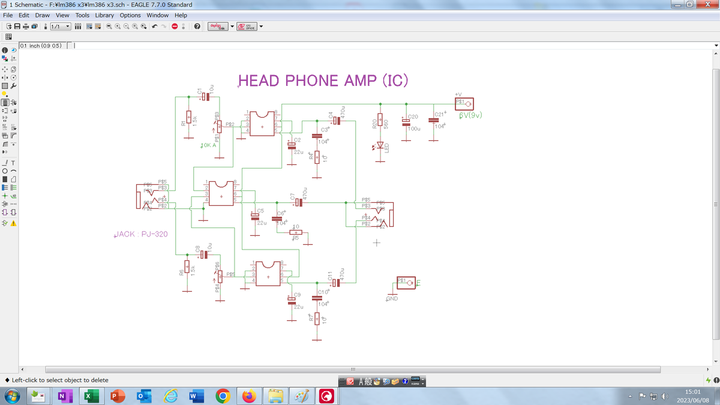Open the sheet selector dropdown 1/1

coord(62,26)
